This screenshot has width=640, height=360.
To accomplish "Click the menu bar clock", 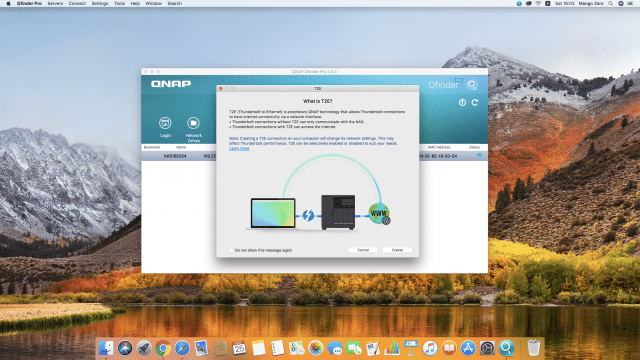I will click(564, 3).
